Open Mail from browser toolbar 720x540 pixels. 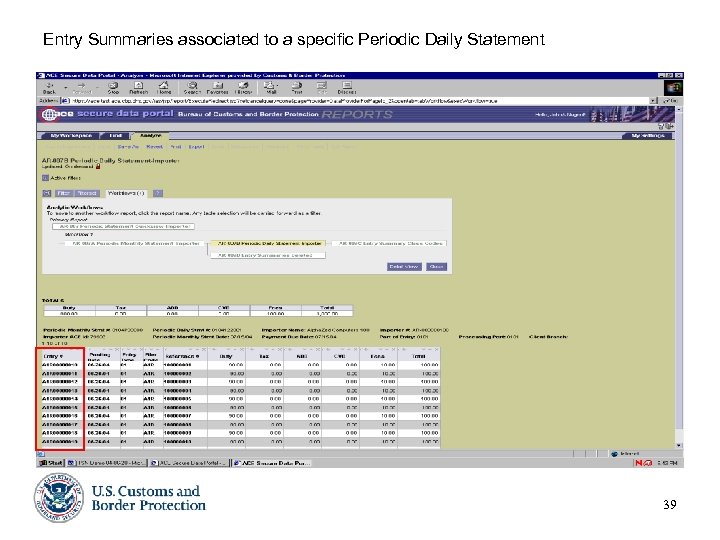270,88
